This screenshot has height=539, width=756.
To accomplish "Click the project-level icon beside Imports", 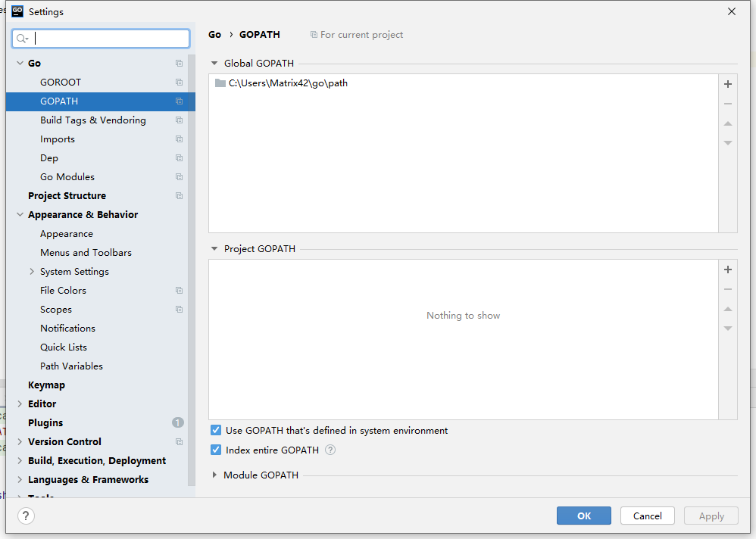I will click(x=180, y=139).
